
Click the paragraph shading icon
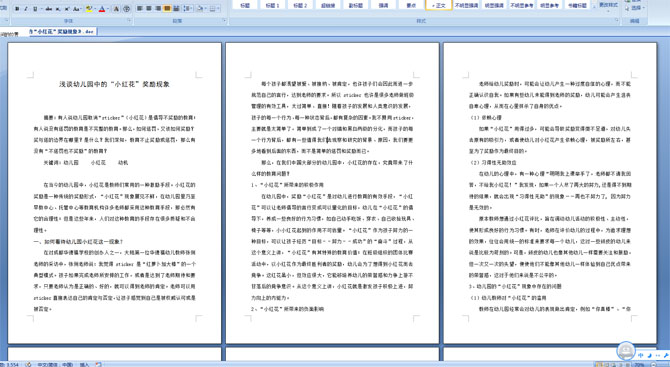[200, 9]
